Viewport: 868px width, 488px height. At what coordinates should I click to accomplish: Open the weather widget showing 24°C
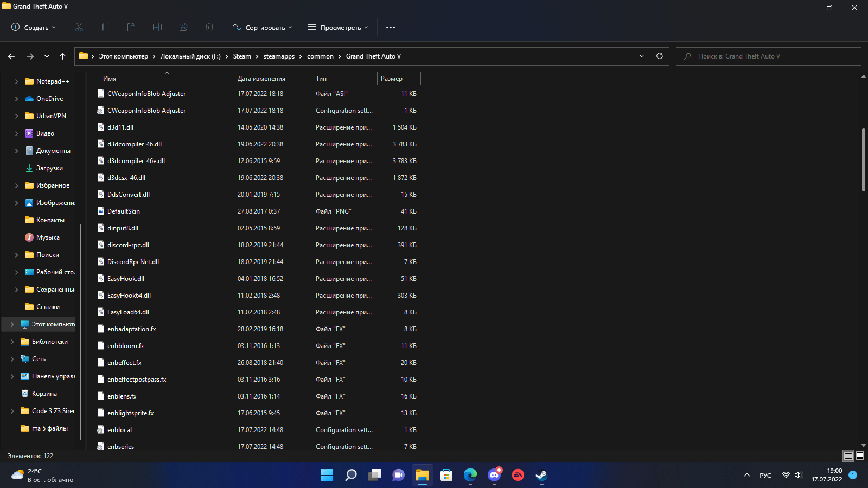pyautogui.click(x=42, y=476)
